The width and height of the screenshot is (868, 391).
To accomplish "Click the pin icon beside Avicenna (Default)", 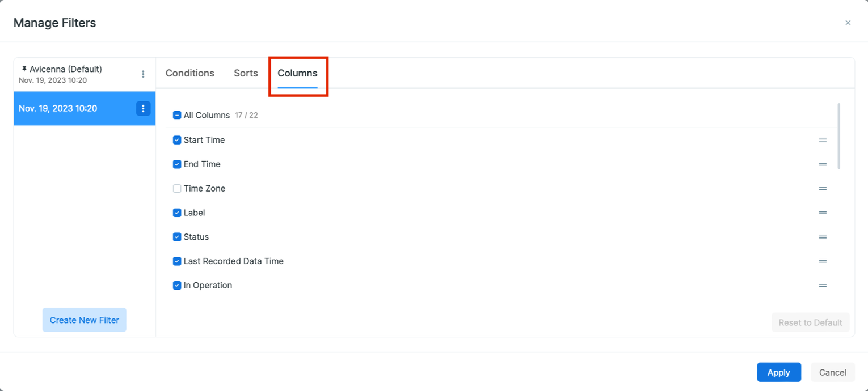I will click(23, 69).
